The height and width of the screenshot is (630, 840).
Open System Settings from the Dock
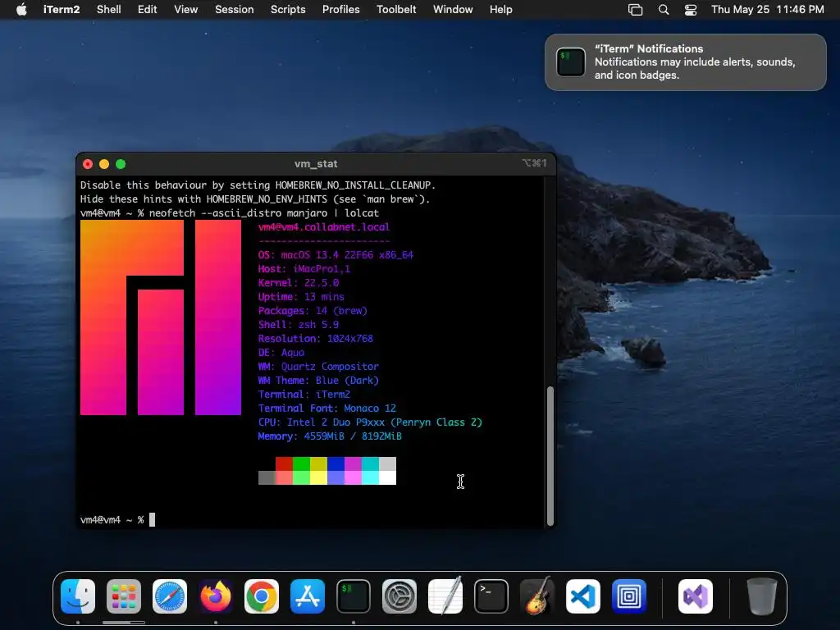(x=399, y=596)
